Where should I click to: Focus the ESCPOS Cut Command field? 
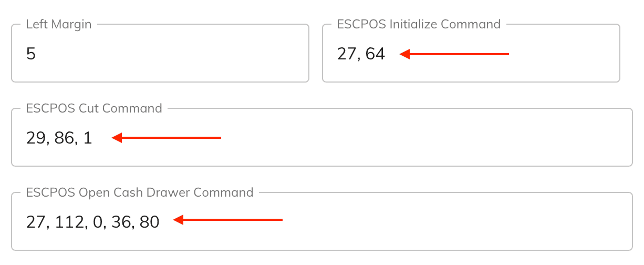322,137
